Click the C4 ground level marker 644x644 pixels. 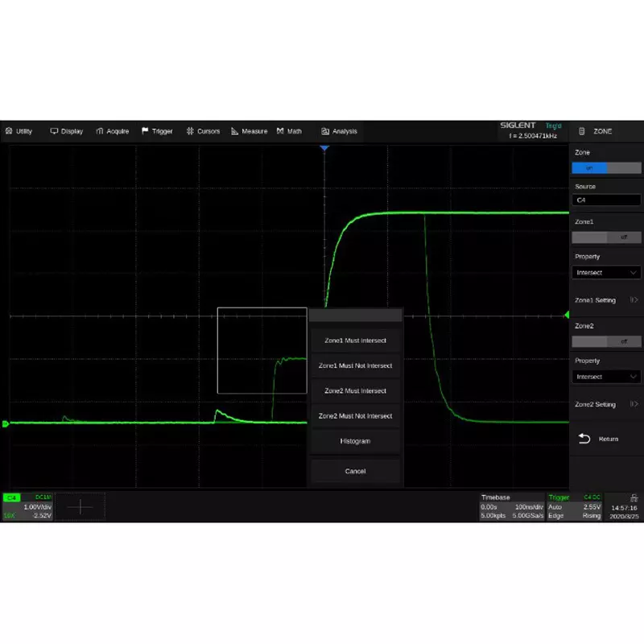tap(6, 424)
